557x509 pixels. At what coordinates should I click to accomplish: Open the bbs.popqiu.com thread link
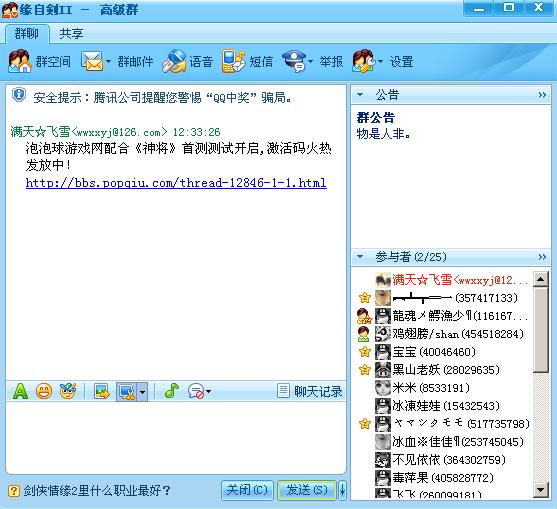coord(176,183)
